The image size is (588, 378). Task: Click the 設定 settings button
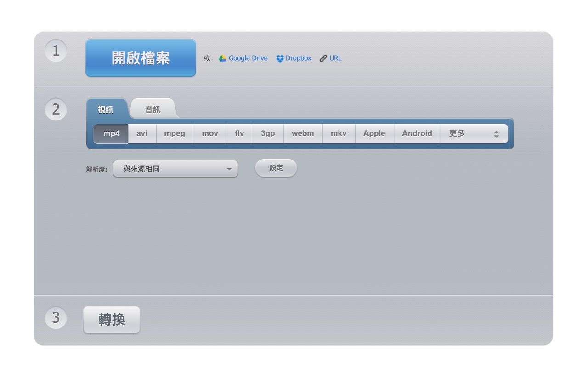(276, 168)
